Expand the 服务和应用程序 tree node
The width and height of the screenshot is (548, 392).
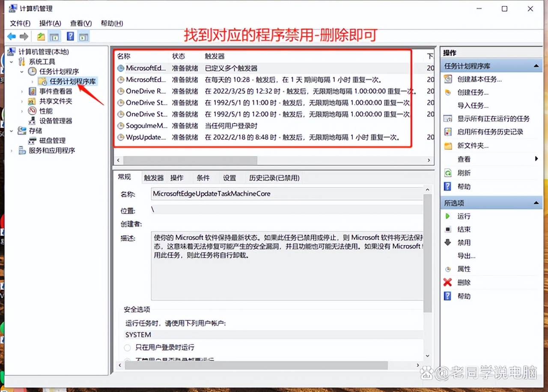pos(12,150)
